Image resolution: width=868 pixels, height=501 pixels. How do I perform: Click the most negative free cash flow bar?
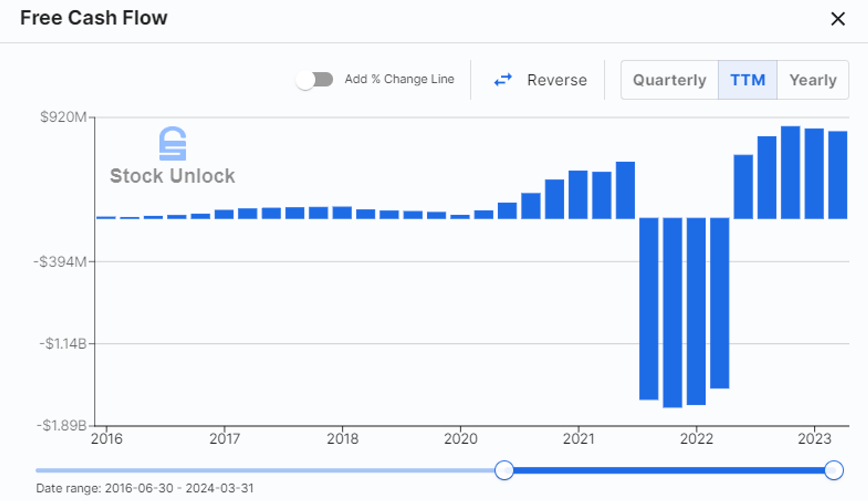click(x=672, y=313)
